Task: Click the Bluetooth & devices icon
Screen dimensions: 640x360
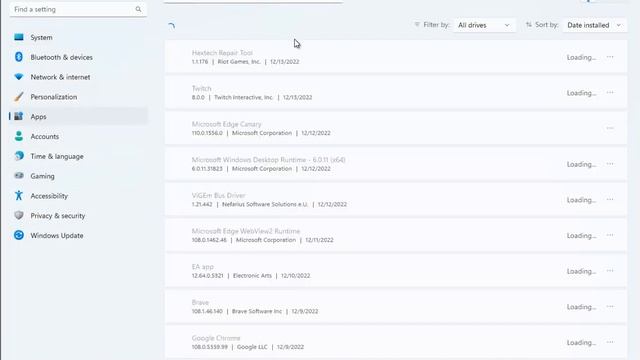Action: tap(19, 57)
